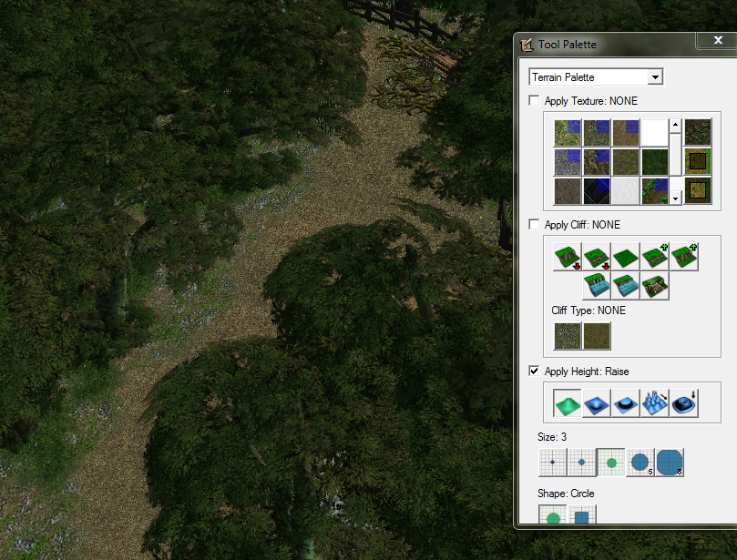Select the Smooth height tool with down arrow
The image size is (737, 560).
[x=684, y=403]
